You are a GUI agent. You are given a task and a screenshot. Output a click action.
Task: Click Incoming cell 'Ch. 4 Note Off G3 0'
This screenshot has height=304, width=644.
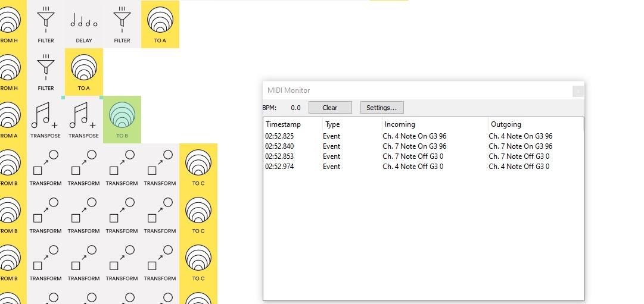pos(413,167)
